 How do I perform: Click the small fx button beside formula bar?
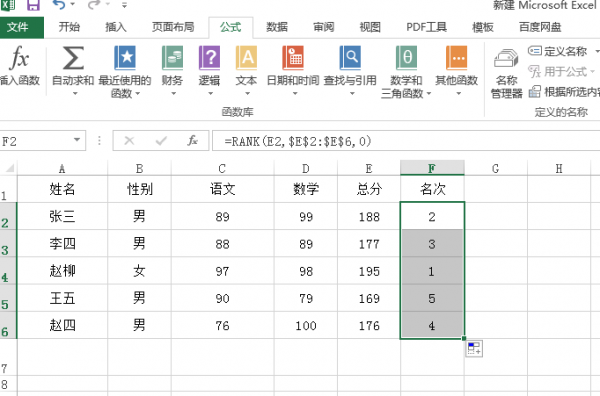(x=192, y=141)
